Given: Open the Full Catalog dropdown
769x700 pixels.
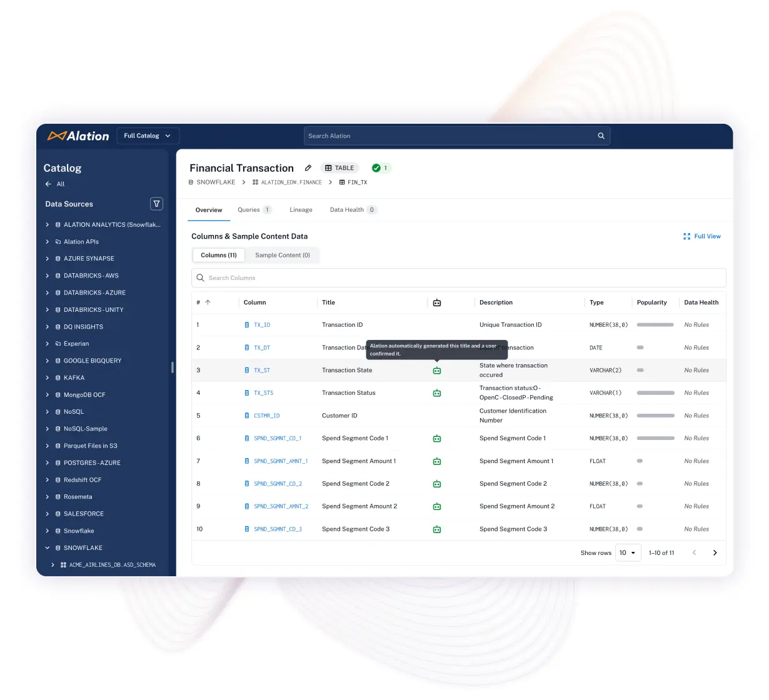Looking at the screenshot, I should pos(148,136).
